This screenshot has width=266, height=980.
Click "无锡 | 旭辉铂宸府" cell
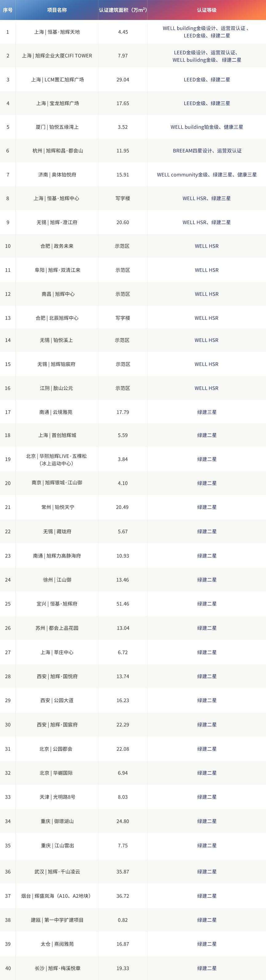coord(56,364)
